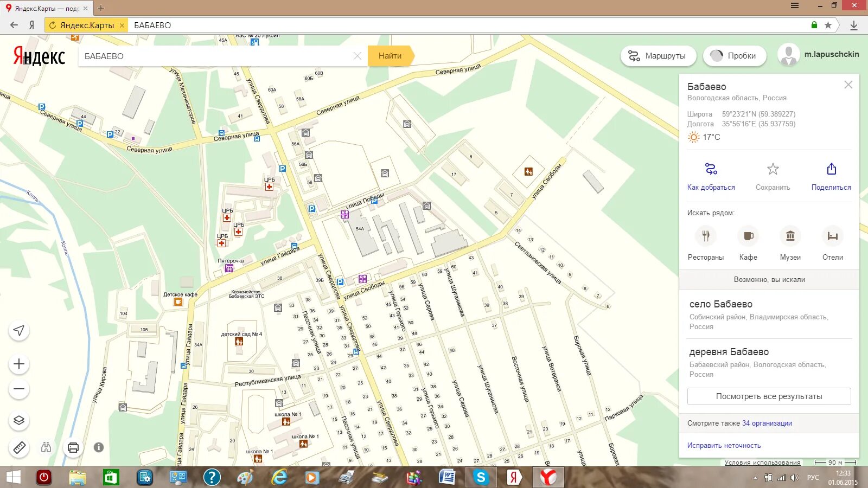Zoom out the map with minus button
Screen dimensions: 868x488
point(19,389)
